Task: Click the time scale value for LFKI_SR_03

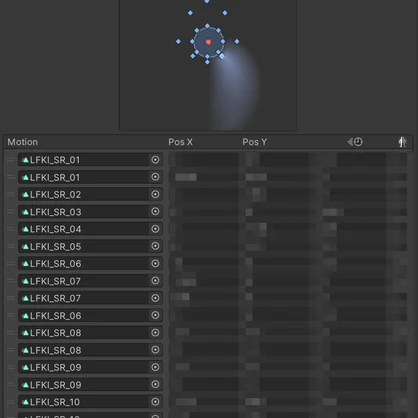Action: click(354, 212)
